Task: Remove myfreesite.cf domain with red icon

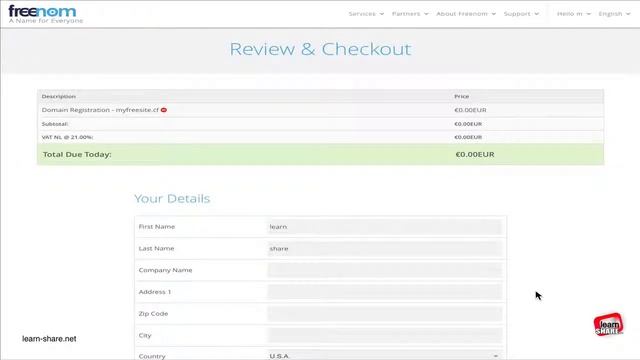Action: (164, 110)
